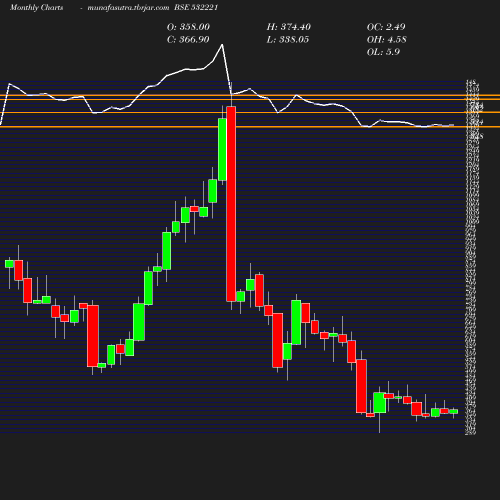This screenshot has height=500, width=500.
Task: Click the munafasutra.tbrjar.com site label
Action: pyautogui.click(x=128, y=8)
